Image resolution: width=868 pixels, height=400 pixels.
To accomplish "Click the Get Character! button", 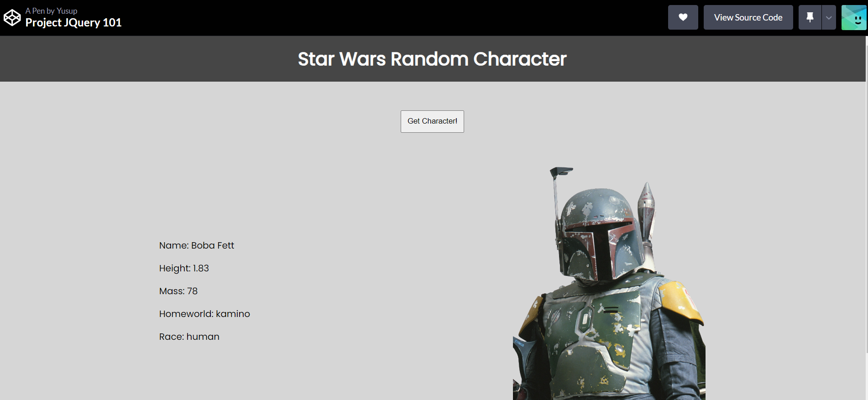I will [x=432, y=121].
